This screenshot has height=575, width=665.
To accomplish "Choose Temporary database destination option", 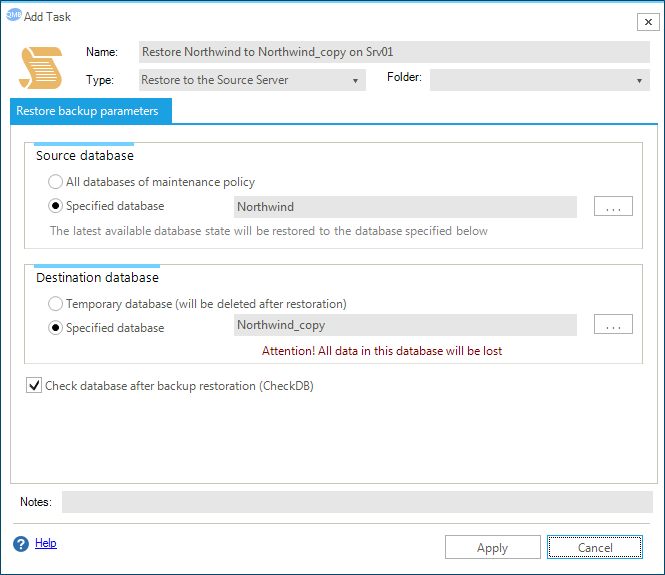I will pos(56,303).
